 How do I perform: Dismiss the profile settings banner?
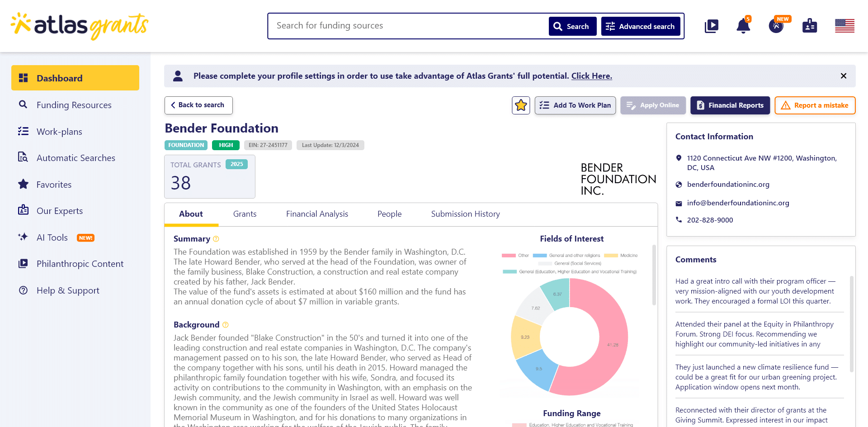coord(844,76)
